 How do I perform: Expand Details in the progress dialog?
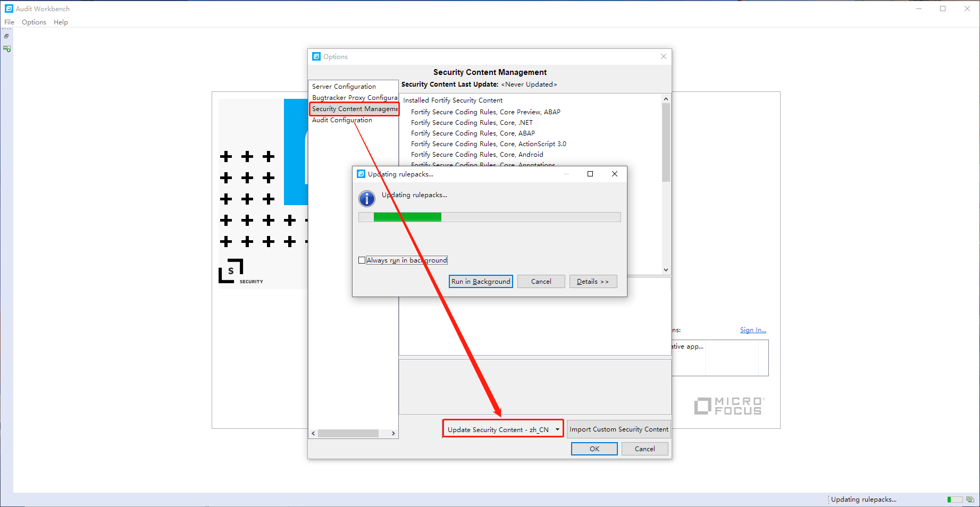[x=593, y=282]
